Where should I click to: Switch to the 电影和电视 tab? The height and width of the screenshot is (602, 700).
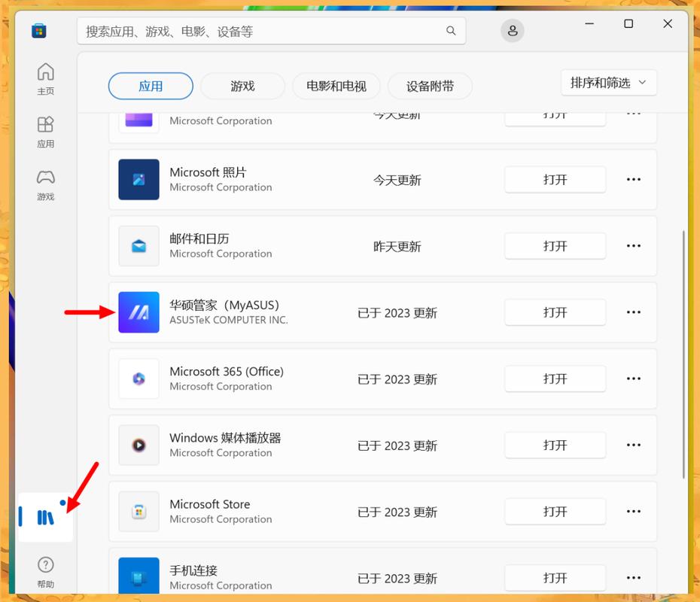[x=336, y=86]
